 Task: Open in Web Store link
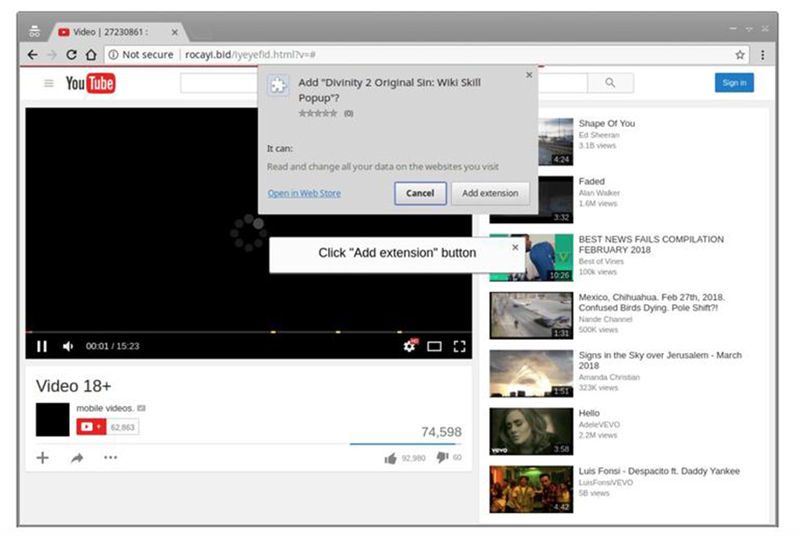pos(304,193)
